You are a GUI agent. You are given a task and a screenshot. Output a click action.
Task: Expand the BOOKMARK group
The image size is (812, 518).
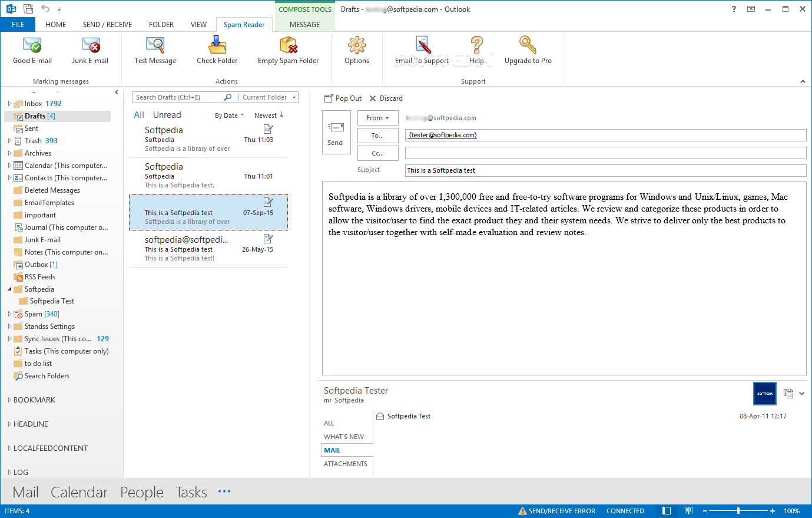(9, 400)
